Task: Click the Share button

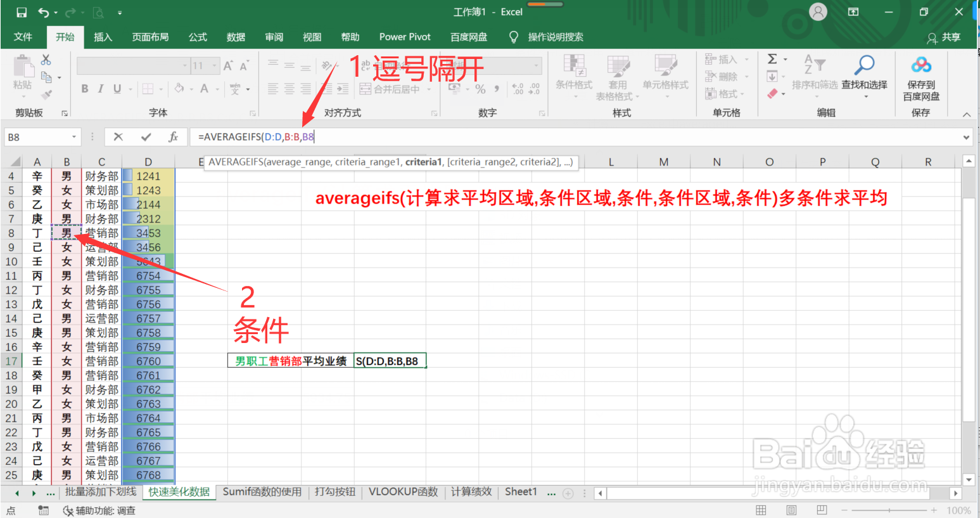Action: 943,37
